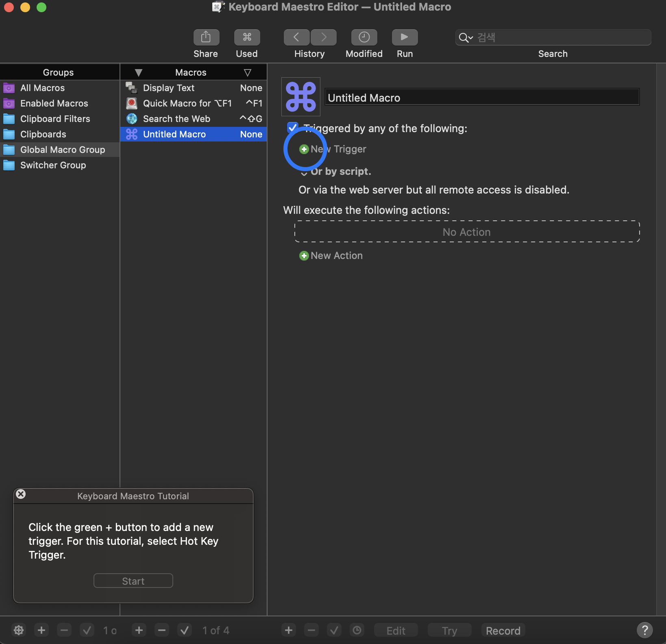Go forward in History

(324, 37)
